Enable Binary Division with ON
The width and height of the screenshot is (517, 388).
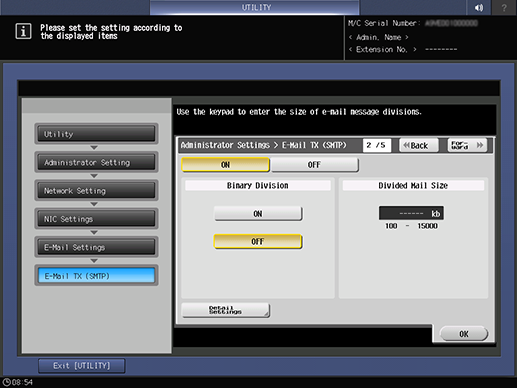click(258, 214)
